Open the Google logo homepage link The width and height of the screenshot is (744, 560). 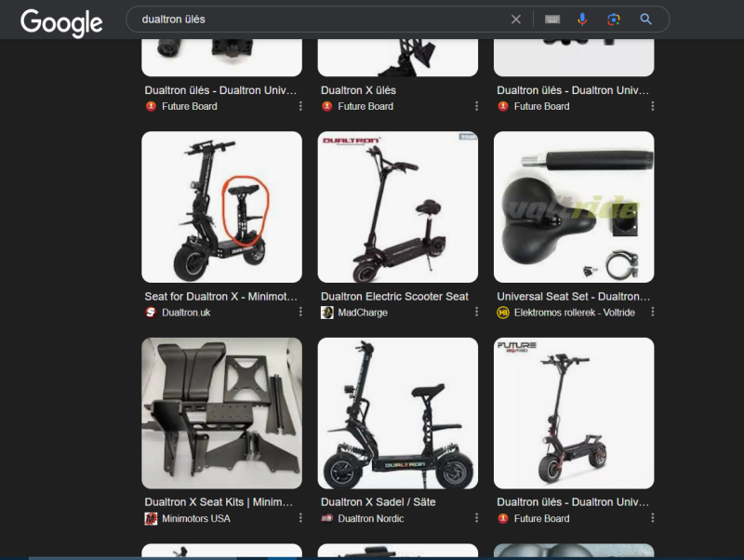click(x=61, y=22)
